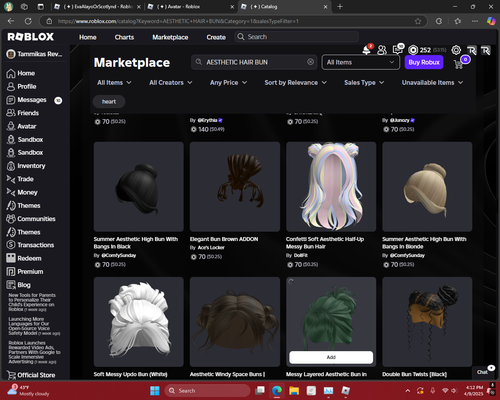Viewport: 500px width, 400px height.
Task: Open the Confetti Soft Aesthetic hair thumbnail
Action: (x=331, y=187)
